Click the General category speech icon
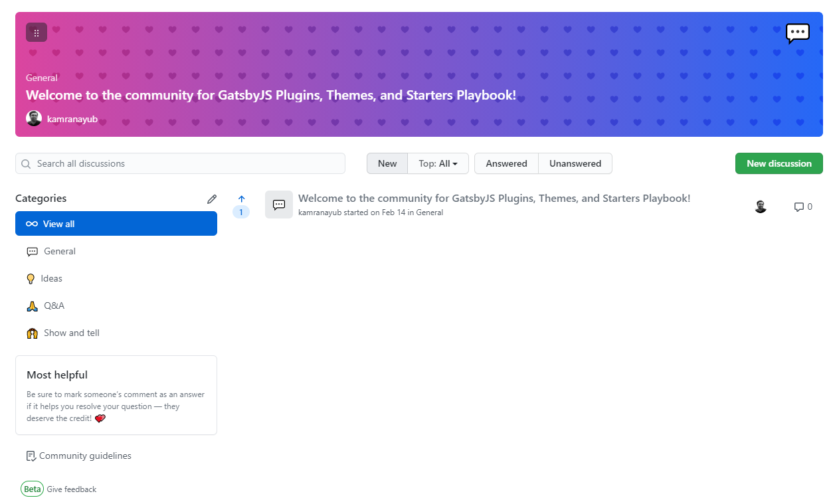The width and height of the screenshot is (833, 504). [x=32, y=252]
